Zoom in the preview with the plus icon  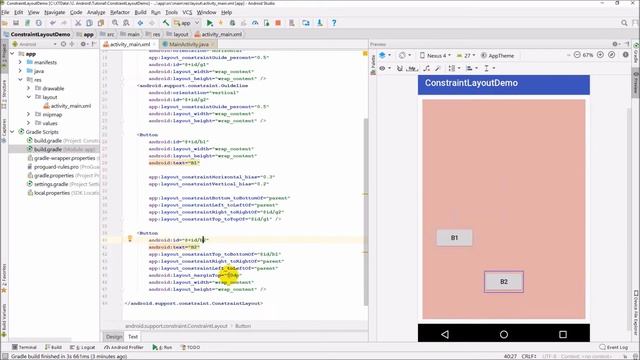coord(600,55)
